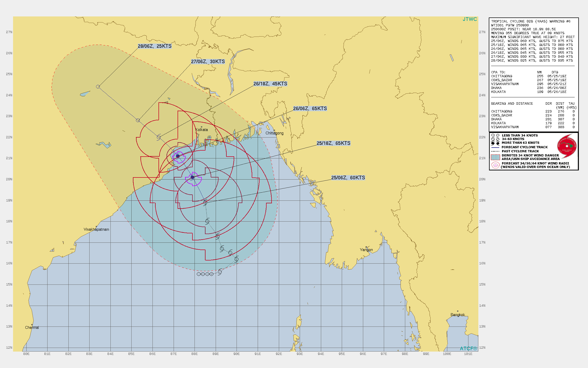The height and width of the screenshot is (368, 588).
Task: Click the 25/18Z, 65KTS forecast label
Action: tap(333, 143)
